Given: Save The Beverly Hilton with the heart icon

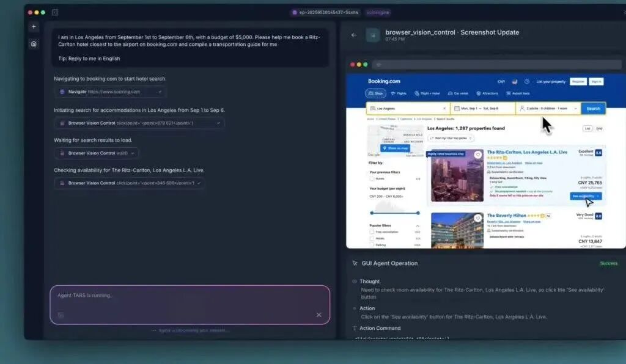Looking at the screenshot, I should point(478,218).
